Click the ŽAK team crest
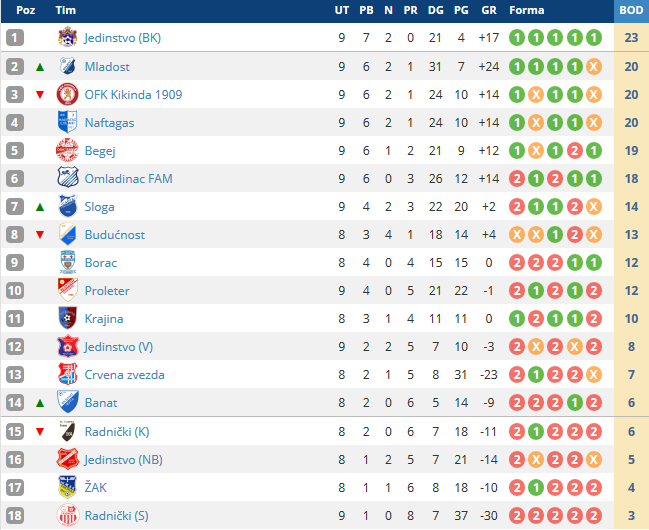649x530 pixels. 67,487
